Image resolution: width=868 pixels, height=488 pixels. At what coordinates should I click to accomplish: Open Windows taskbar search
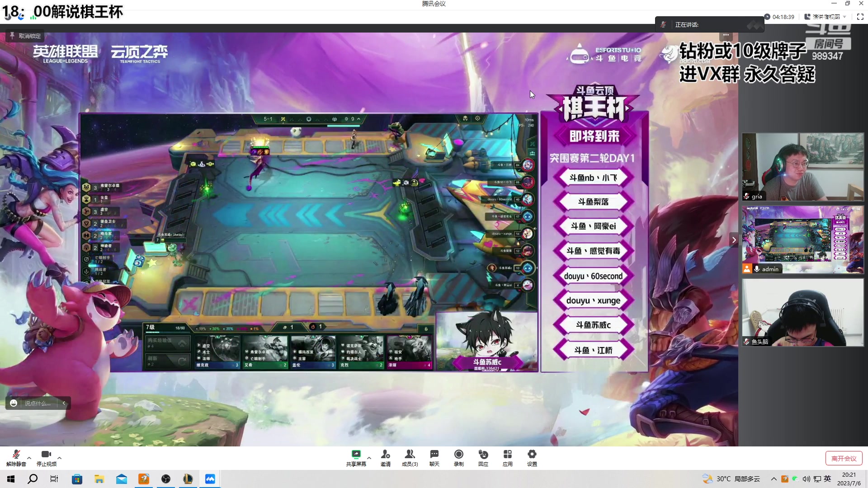pos(33,479)
